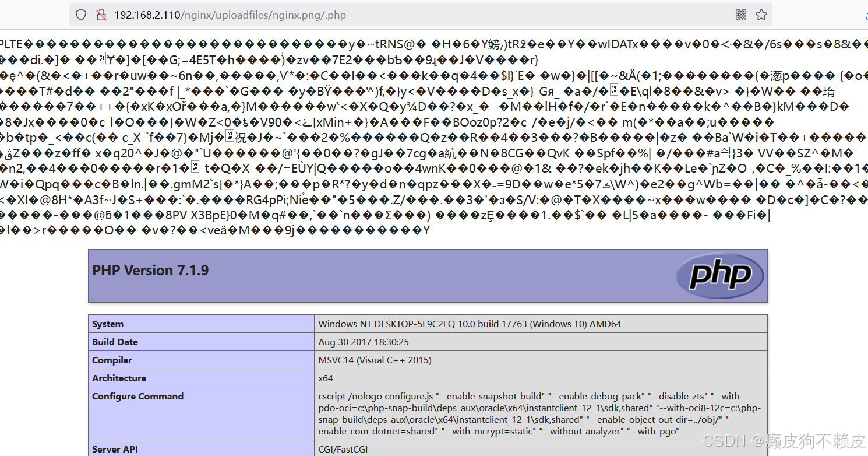The height and width of the screenshot is (456, 868).
Task: Select the PHP Version 7.1.9 heading
Action: coord(150,271)
